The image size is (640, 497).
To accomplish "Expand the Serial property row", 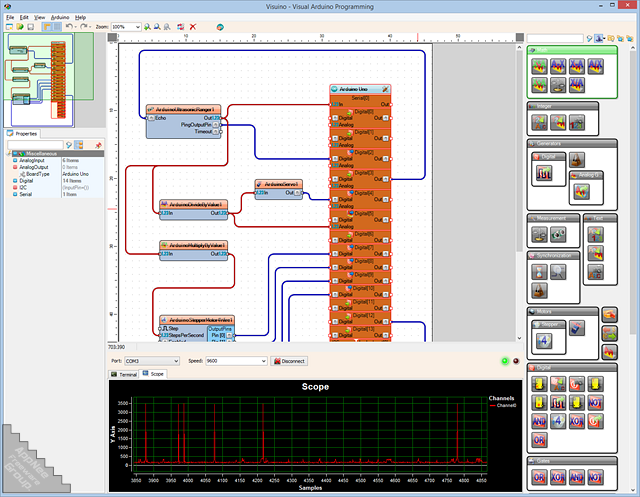I will [x=15, y=195].
